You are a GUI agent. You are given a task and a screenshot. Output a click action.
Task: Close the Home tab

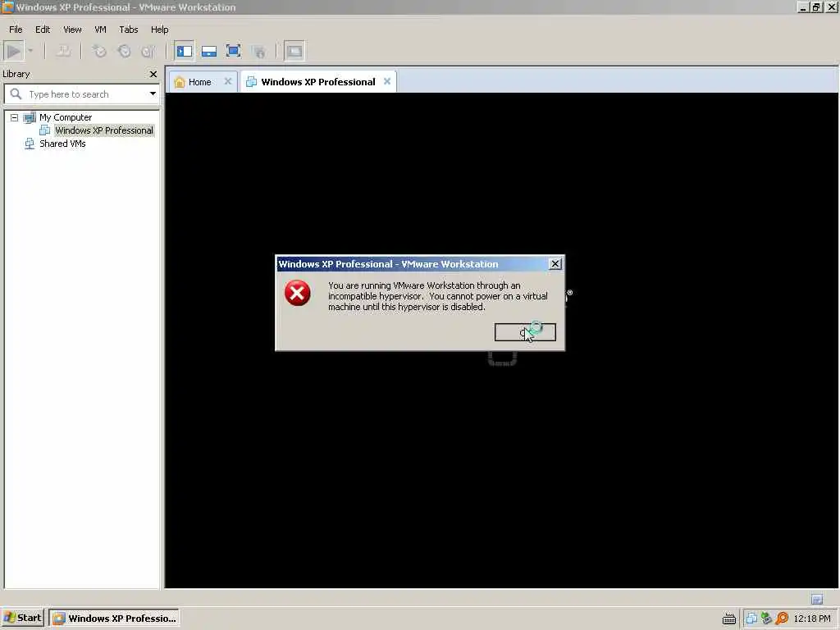[228, 81]
